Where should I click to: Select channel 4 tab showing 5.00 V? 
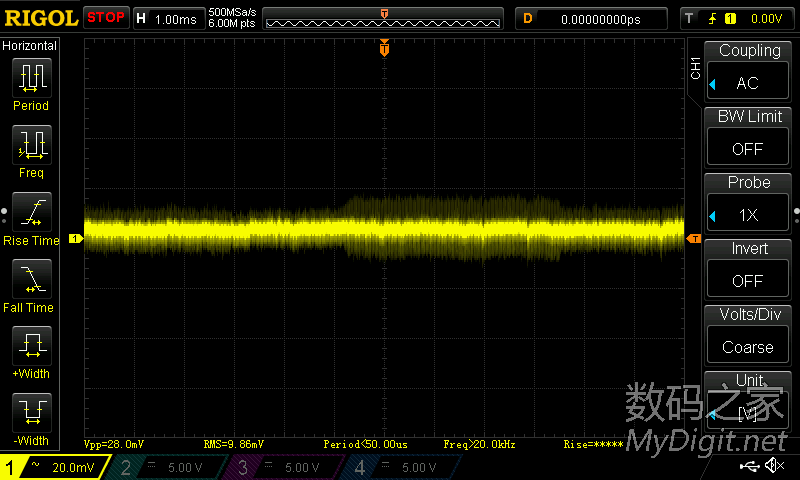pos(403,467)
